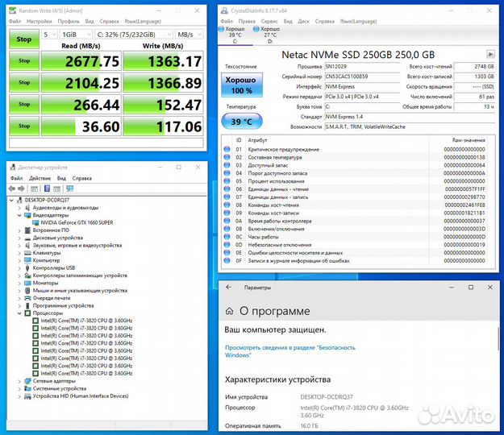504x435 pixels.
Task: Click Stop button beside the 266.44 read result
Action: click(24, 105)
